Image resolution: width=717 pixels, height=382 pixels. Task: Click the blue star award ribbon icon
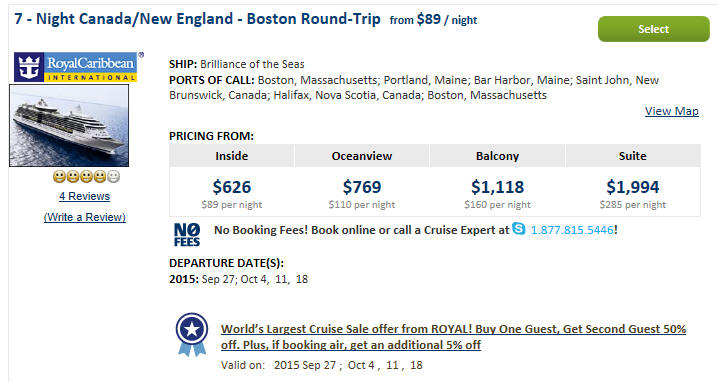192,334
